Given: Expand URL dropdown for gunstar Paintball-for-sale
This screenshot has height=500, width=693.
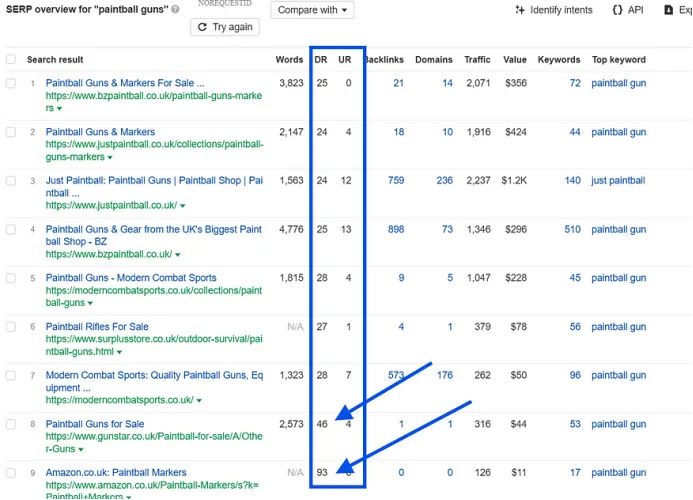Looking at the screenshot, I should tap(81, 450).
